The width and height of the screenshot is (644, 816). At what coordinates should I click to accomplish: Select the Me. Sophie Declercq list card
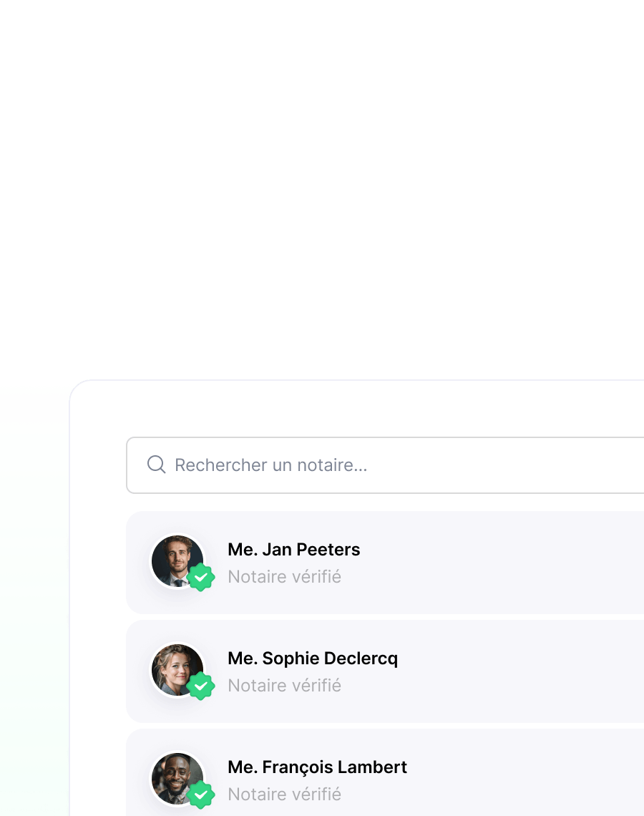385,671
